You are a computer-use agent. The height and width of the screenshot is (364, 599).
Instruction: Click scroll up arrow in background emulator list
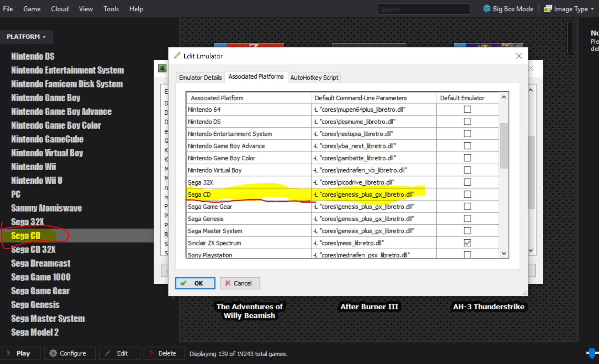click(531, 90)
